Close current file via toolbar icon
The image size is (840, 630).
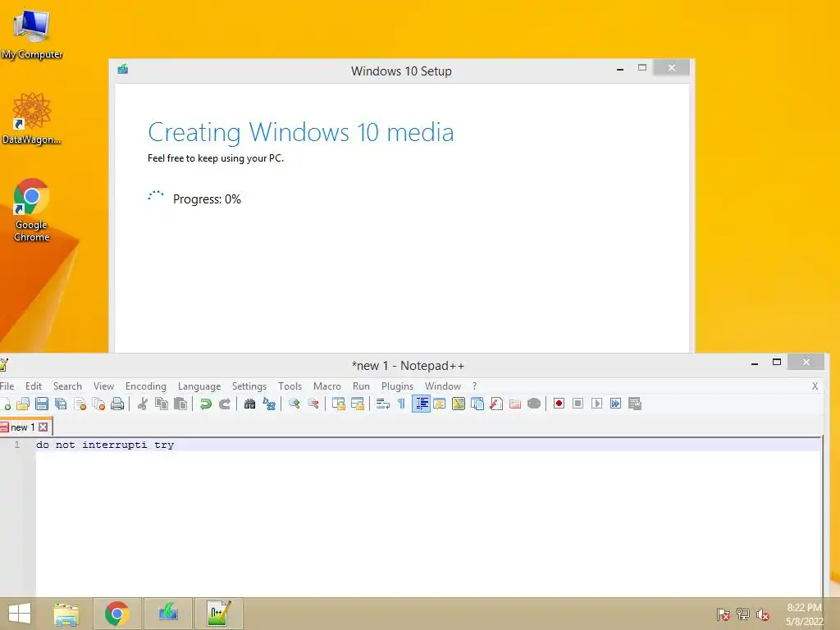point(80,404)
